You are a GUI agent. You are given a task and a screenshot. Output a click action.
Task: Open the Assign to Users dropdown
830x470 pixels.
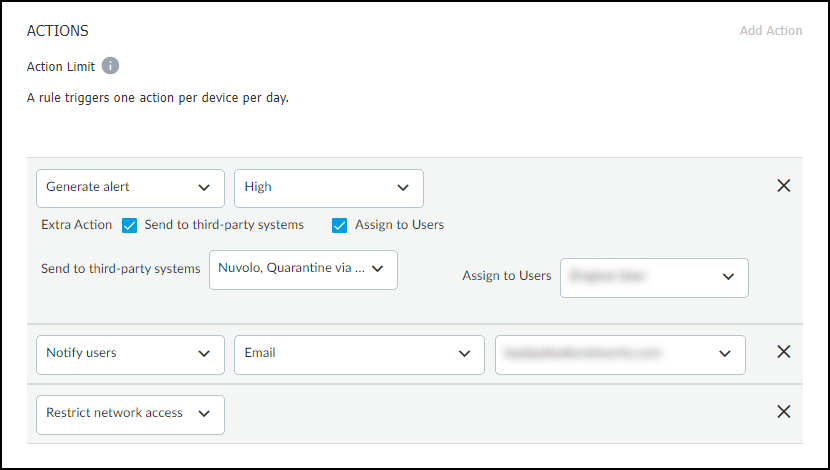pos(654,277)
